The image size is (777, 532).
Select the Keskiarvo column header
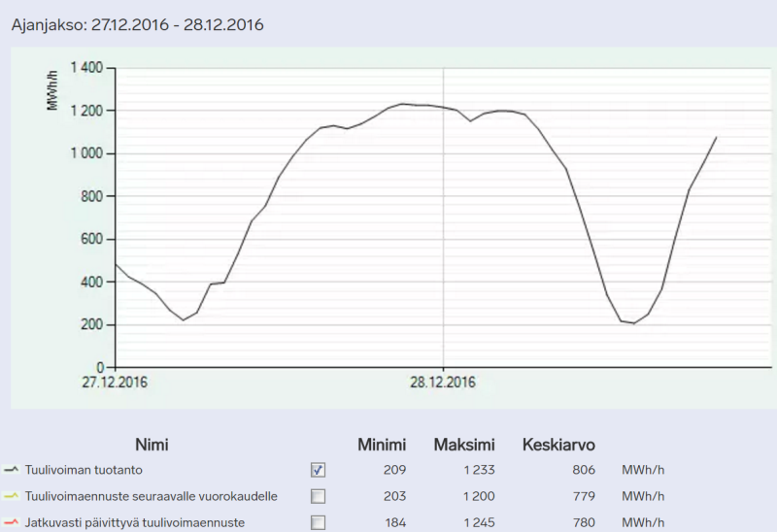[x=558, y=445]
